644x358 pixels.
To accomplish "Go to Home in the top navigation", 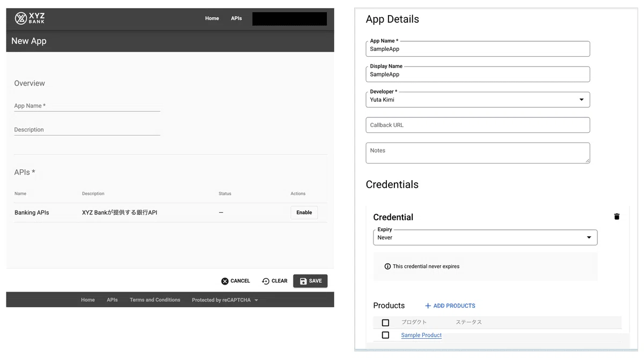I will coord(212,18).
